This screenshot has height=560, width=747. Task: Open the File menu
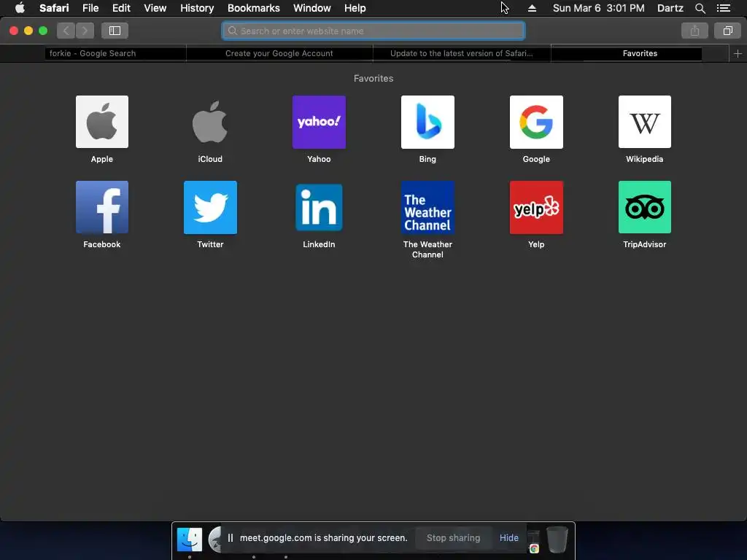90,8
